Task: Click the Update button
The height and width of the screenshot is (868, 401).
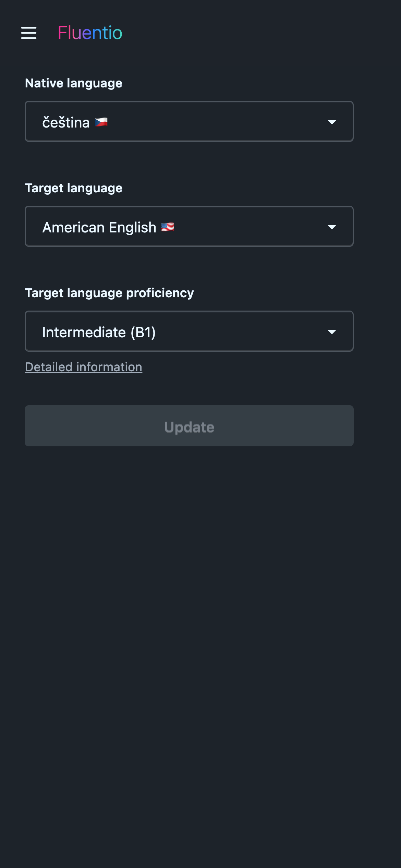Action: (x=189, y=426)
